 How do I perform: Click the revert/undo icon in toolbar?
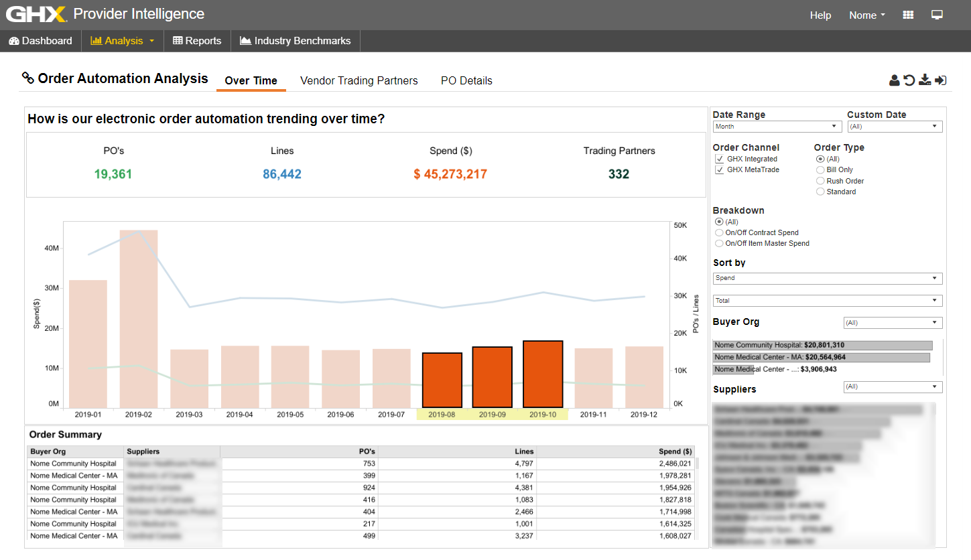(909, 80)
